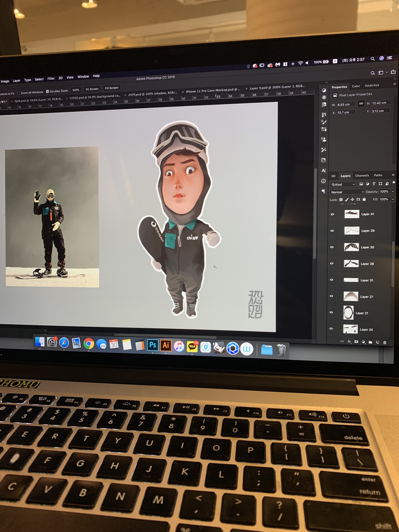399x532 pixels.
Task: Open the Select menu
Action: point(39,79)
